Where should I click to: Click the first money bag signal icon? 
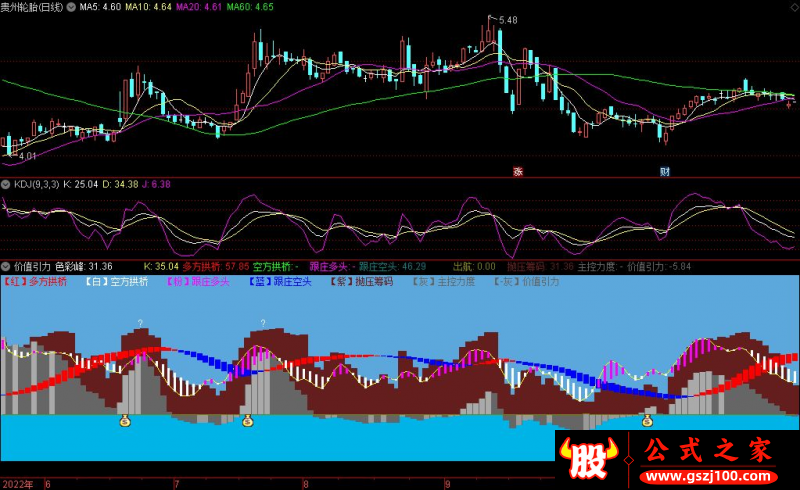pos(125,421)
